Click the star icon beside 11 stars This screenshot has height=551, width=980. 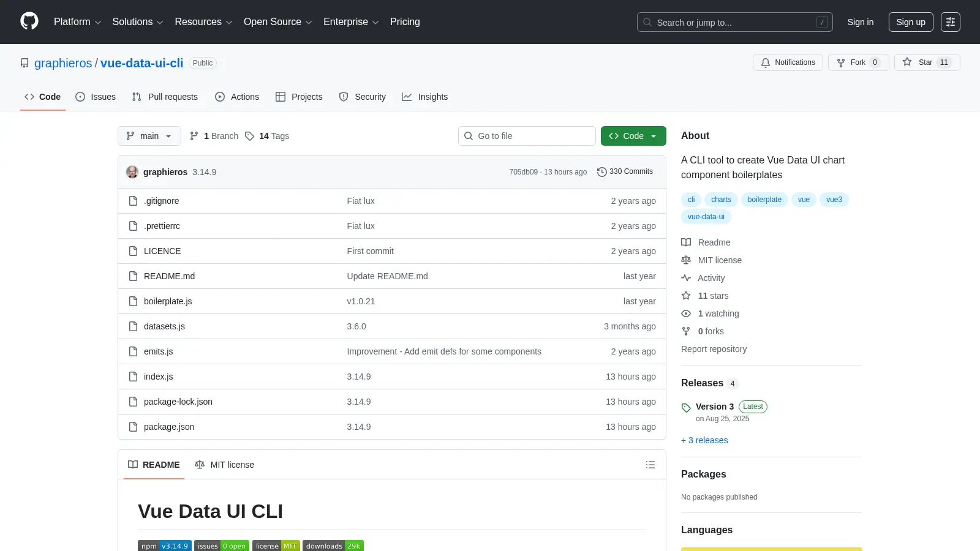[x=686, y=296]
